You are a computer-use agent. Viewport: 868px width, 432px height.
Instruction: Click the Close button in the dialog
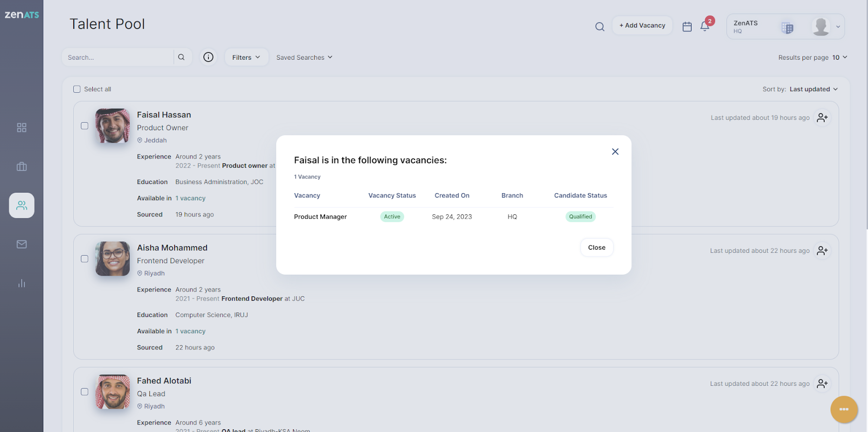point(597,247)
